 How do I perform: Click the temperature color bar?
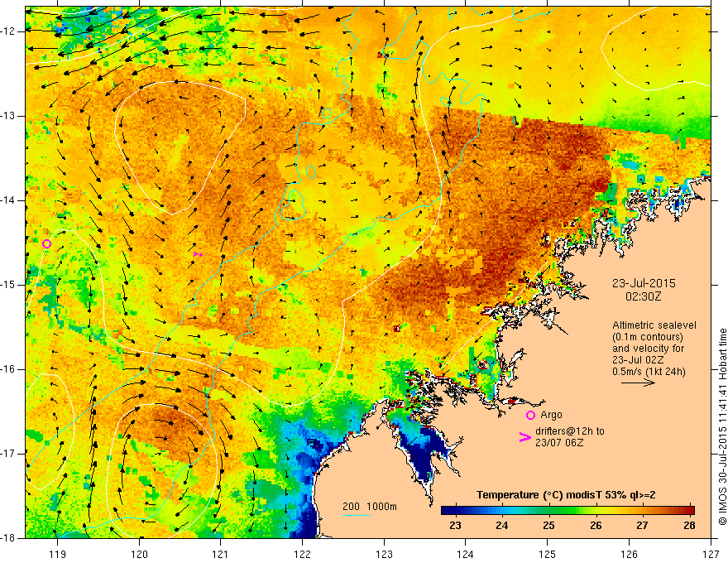pyautogui.click(x=568, y=511)
